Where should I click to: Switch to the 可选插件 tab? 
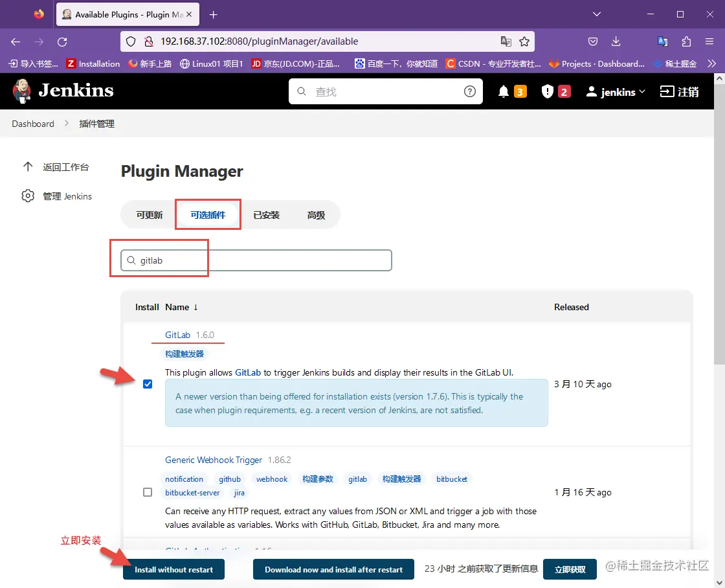click(x=208, y=215)
